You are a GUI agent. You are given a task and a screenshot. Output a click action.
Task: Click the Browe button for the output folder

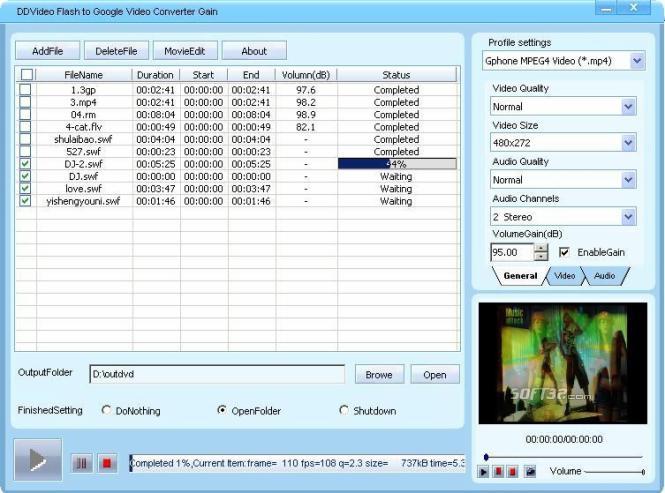pos(379,375)
